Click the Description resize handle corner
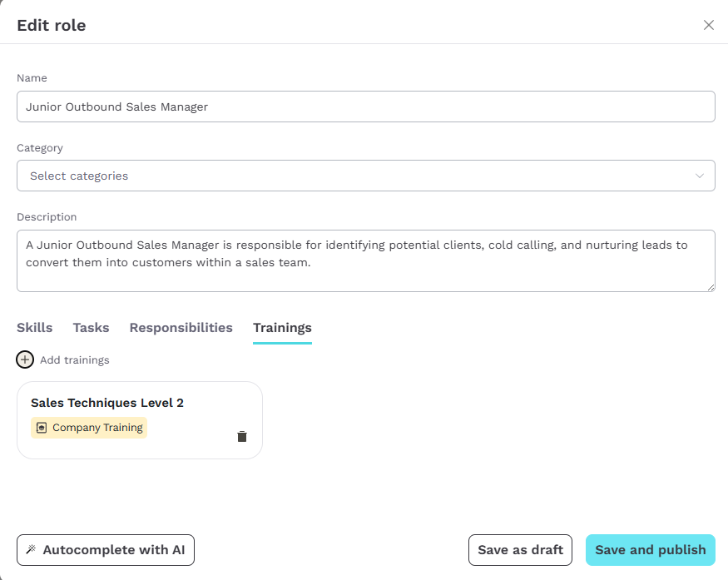 (711, 287)
